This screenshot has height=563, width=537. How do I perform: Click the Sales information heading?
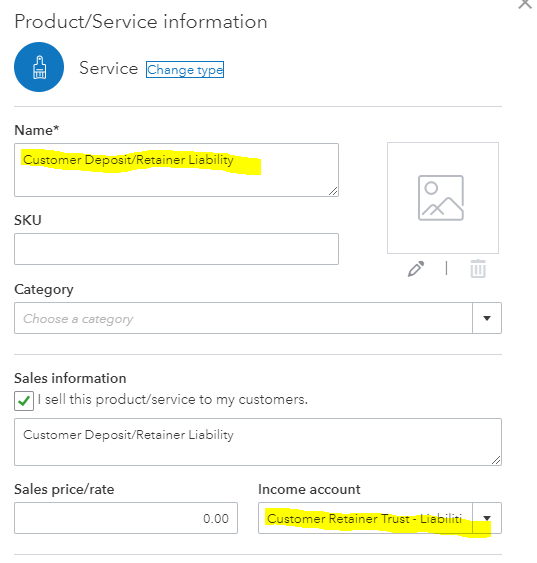(70, 378)
